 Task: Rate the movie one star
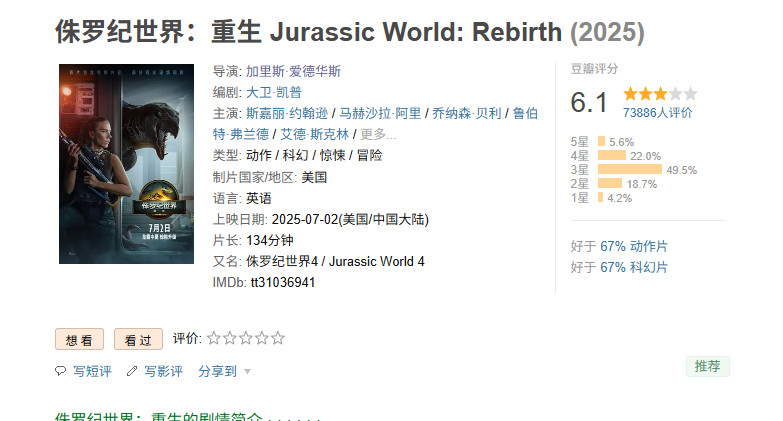point(214,338)
